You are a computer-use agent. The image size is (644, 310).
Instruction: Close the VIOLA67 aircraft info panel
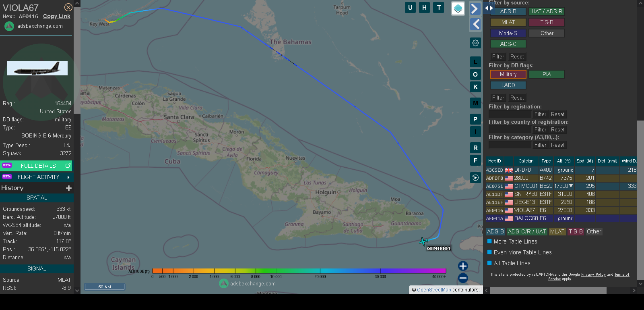point(68,7)
